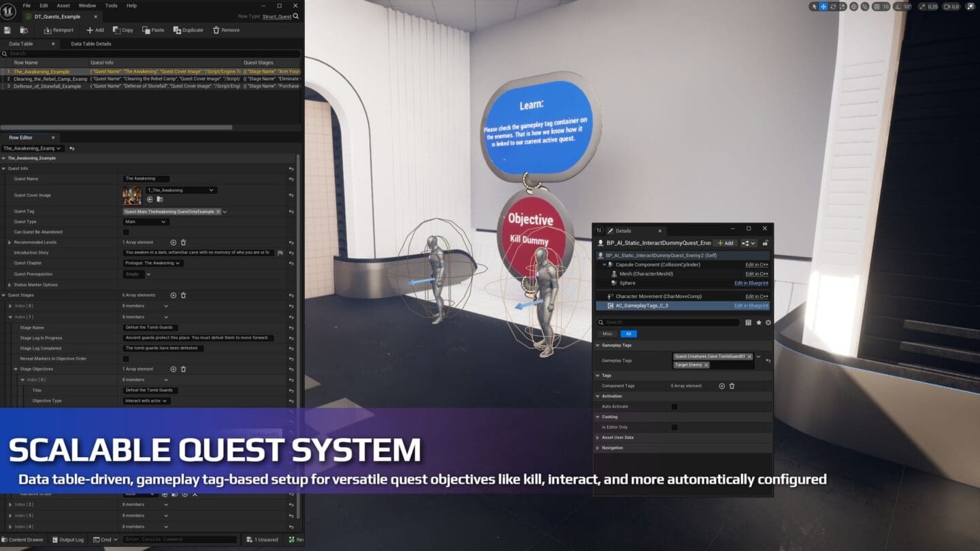Edit the Stage Name field

pos(151,327)
